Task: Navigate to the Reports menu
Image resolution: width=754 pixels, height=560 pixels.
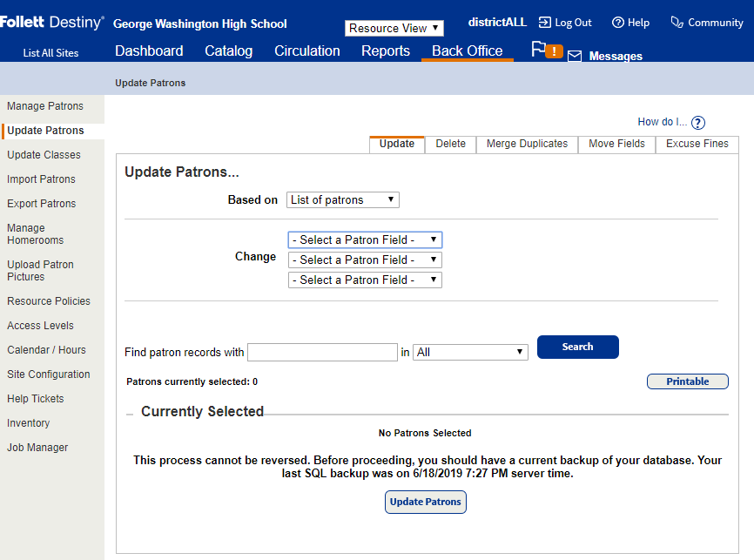Action: pos(385,51)
